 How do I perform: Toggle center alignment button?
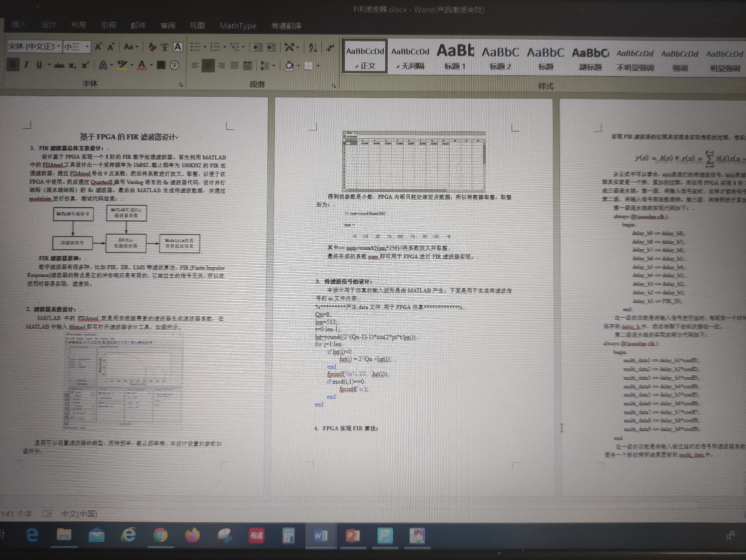tap(208, 66)
